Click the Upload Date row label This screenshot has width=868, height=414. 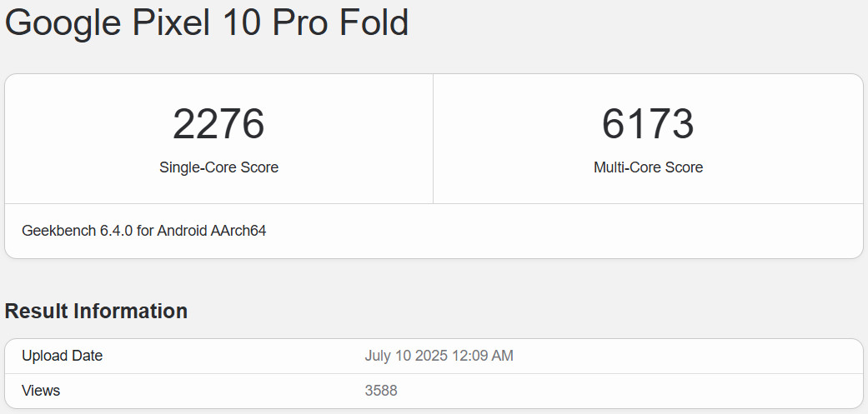[63, 356]
